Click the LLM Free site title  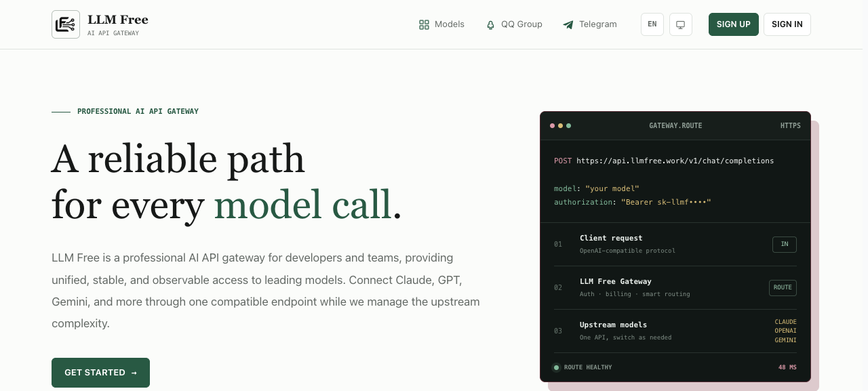pos(118,20)
